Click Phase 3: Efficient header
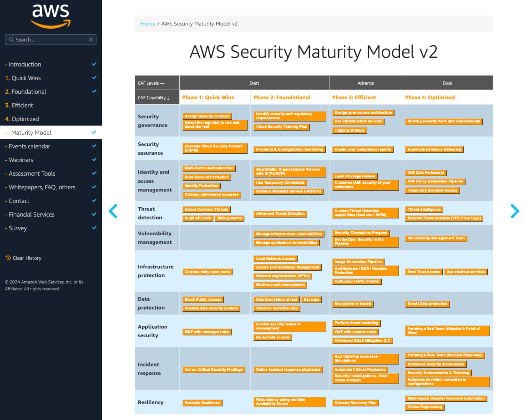 354,97
